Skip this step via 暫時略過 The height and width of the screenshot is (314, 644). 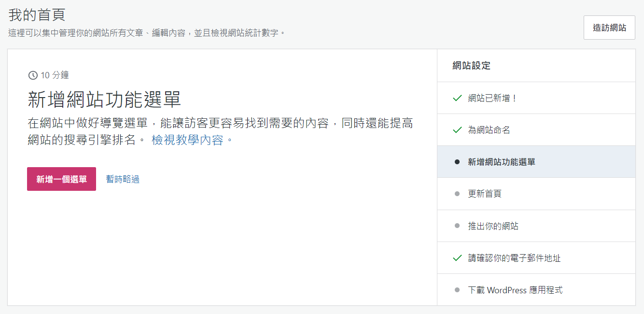tap(123, 179)
